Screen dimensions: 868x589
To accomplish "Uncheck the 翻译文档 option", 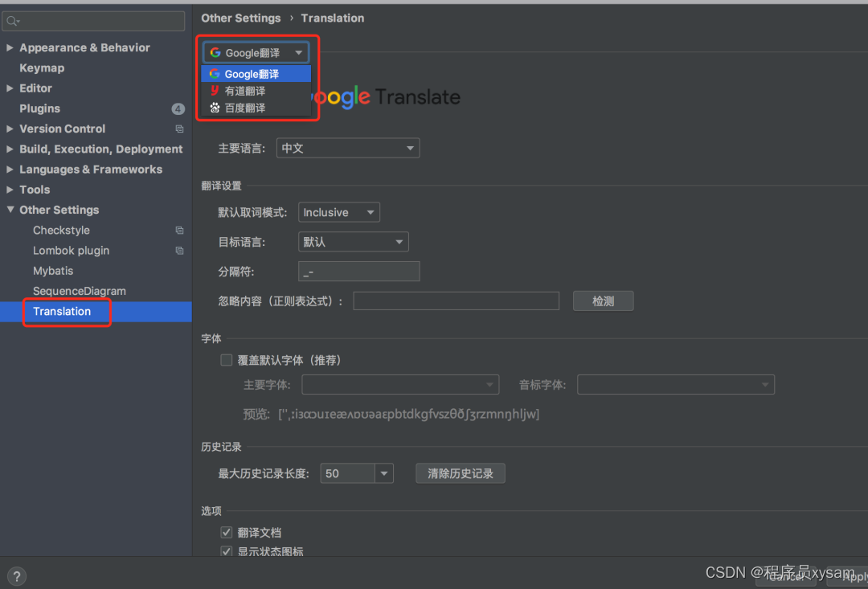I will point(227,533).
